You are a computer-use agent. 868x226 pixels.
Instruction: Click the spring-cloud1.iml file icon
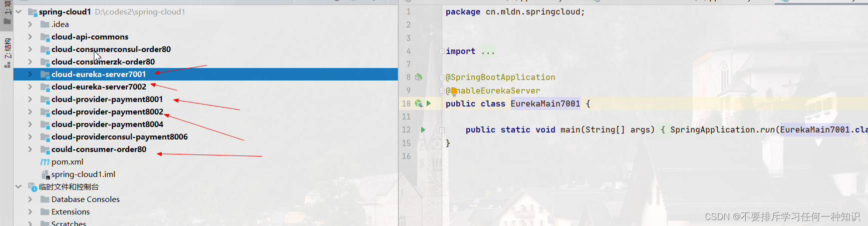click(x=45, y=174)
